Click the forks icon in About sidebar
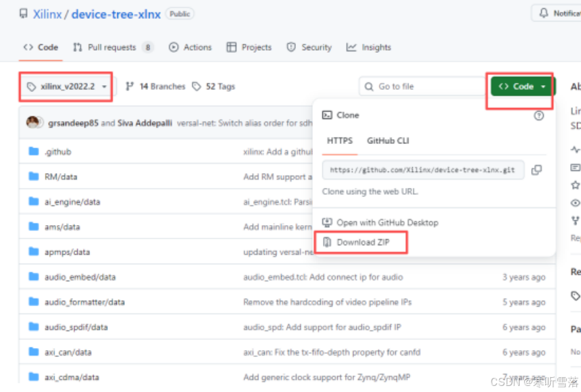581x392 pixels. (576, 220)
